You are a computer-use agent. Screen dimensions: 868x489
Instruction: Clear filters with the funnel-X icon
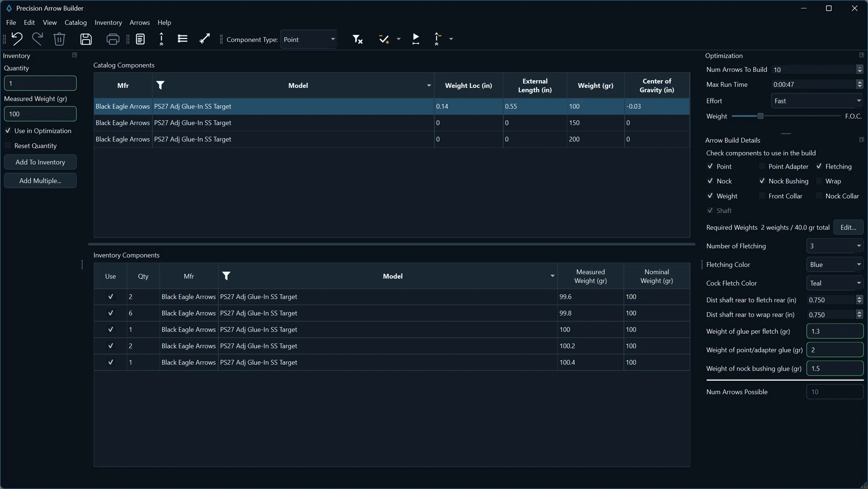point(357,39)
